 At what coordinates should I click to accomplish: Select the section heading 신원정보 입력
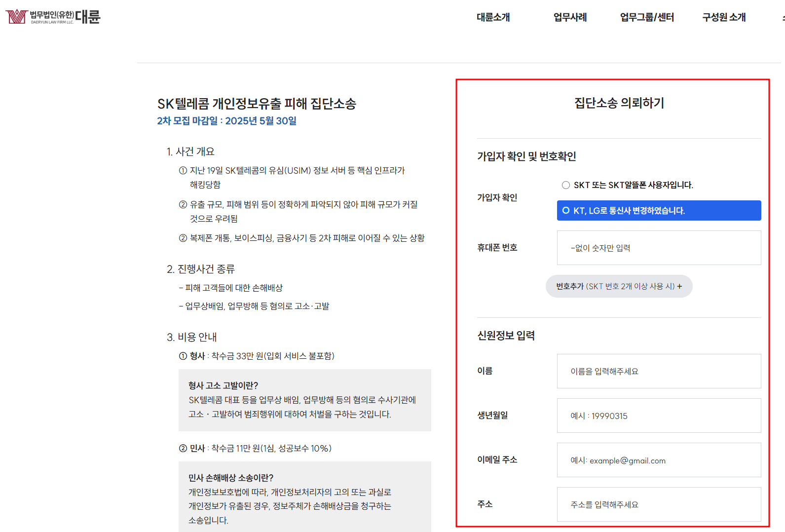point(506,336)
